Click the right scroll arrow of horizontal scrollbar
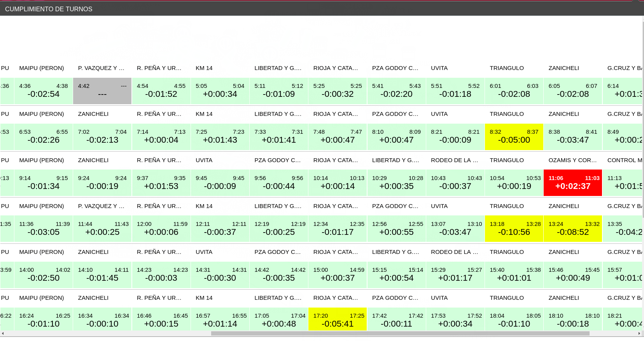 (639, 334)
